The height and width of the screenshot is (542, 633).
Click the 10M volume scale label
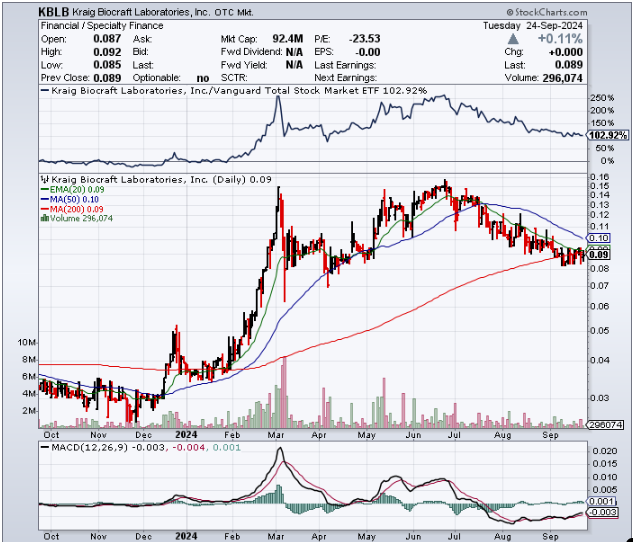(27, 342)
